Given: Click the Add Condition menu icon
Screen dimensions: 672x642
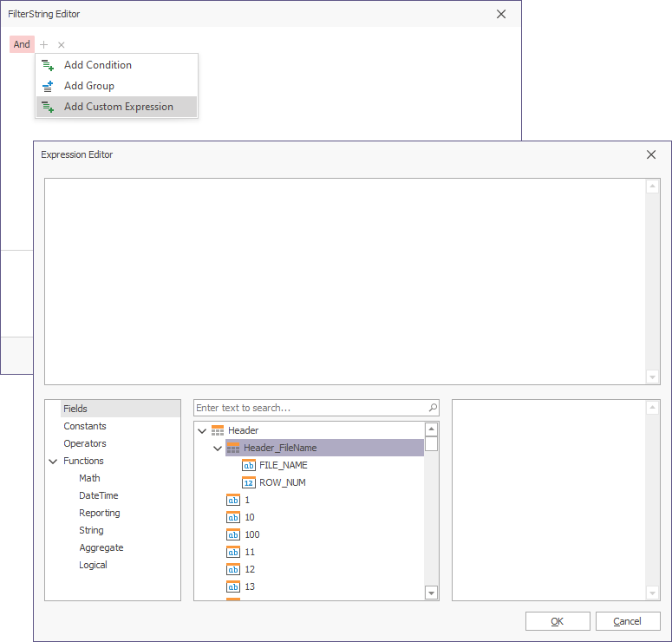Looking at the screenshot, I should point(48,65).
